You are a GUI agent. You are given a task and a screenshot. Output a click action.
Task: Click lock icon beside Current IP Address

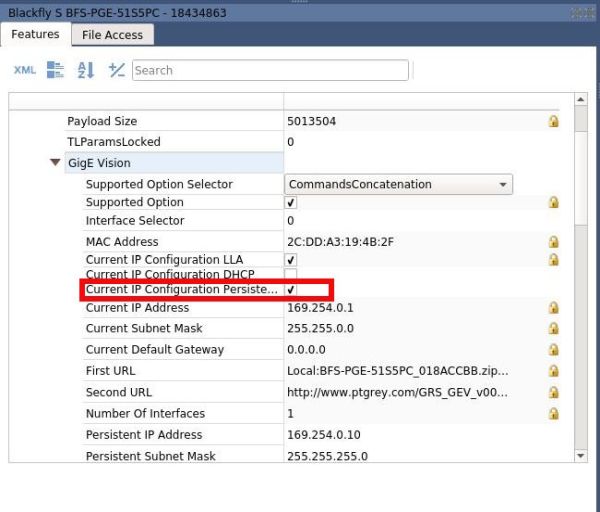click(x=553, y=307)
